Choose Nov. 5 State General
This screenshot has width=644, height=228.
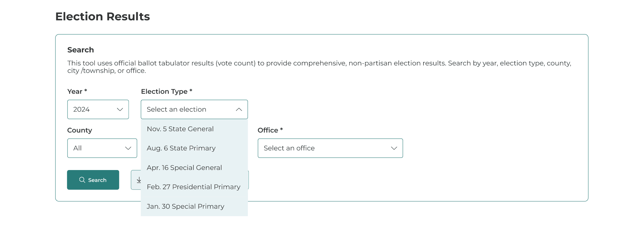[x=180, y=129]
